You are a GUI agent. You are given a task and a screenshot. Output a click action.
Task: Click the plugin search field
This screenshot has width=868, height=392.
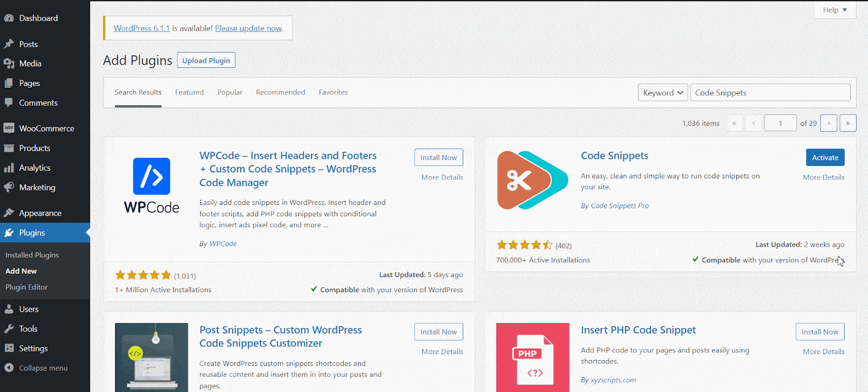[x=770, y=93]
